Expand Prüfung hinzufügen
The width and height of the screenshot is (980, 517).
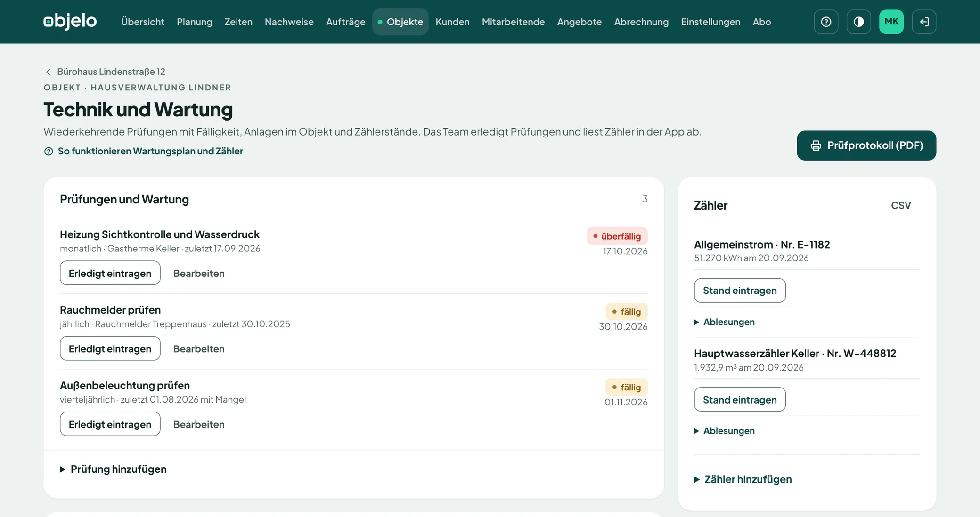pyautogui.click(x=113, y=469)
